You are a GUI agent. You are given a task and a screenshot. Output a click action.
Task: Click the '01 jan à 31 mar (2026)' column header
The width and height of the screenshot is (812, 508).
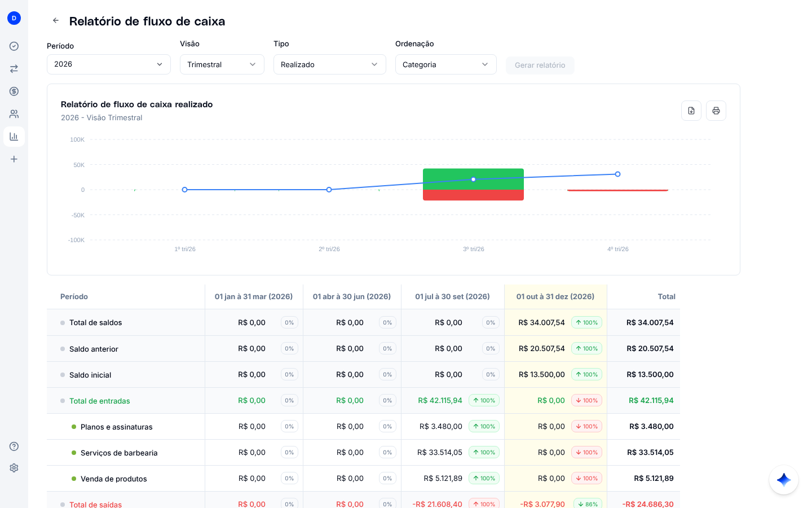point(254,296)
